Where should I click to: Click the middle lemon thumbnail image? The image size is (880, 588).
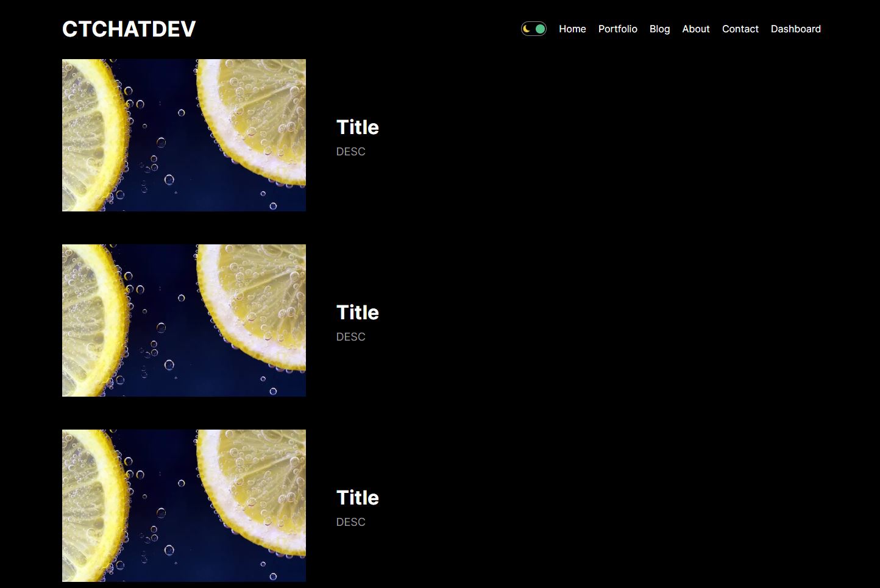[183, 320]
